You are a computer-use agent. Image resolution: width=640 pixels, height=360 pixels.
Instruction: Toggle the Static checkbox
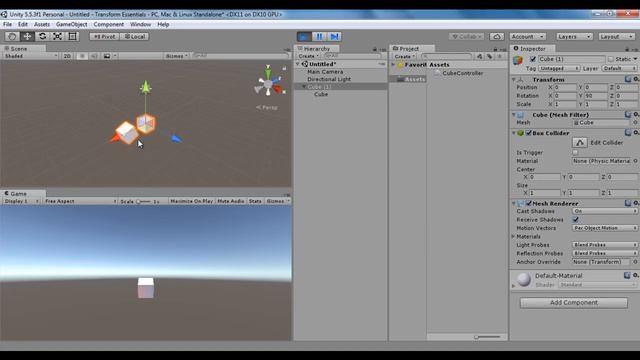coord(611,59)
